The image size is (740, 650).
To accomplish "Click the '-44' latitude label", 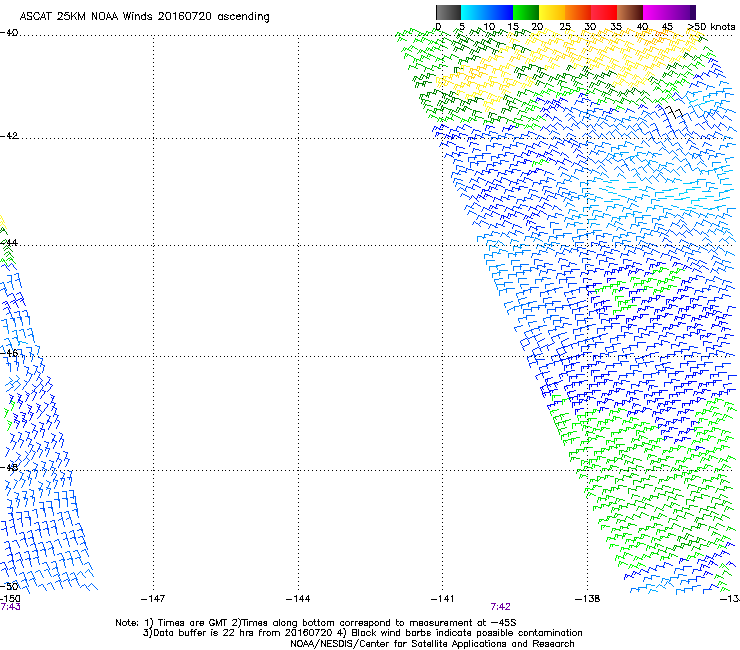I will (x=9, y=243).
